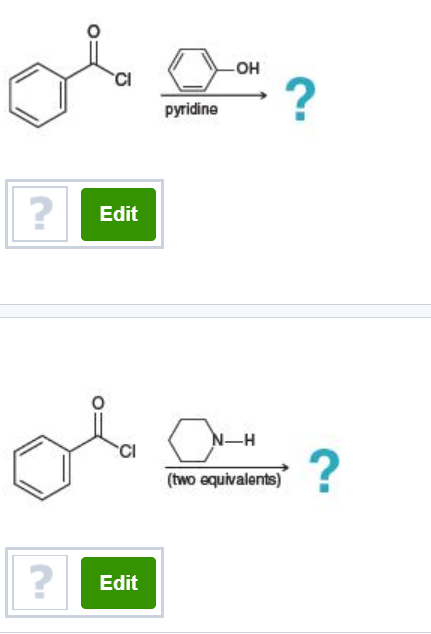Click the second reaction arrow
Image resolution: width=431 pixels, height=634 pixels.
tap(227, 467)
